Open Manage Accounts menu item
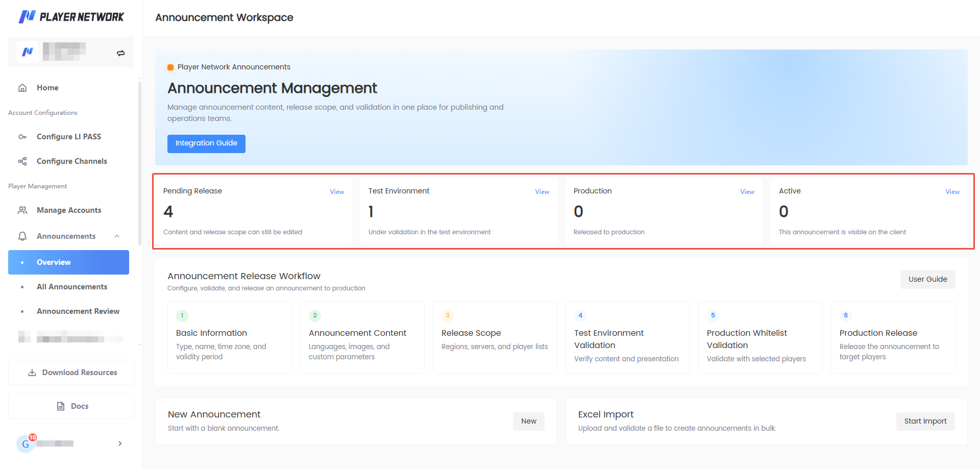This screenshot has width=980, height=469. click(68, 210)
